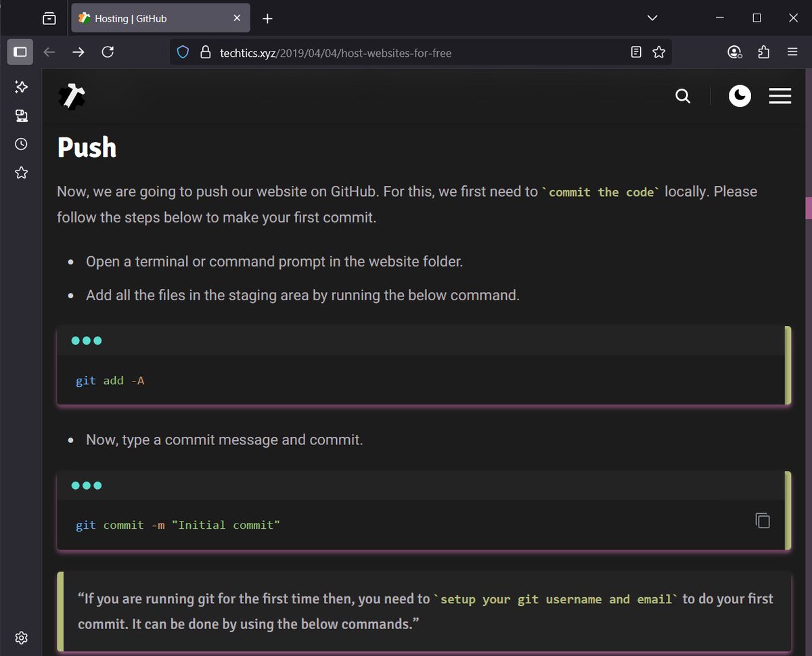Click the Techtics site logo

[72, 96]
